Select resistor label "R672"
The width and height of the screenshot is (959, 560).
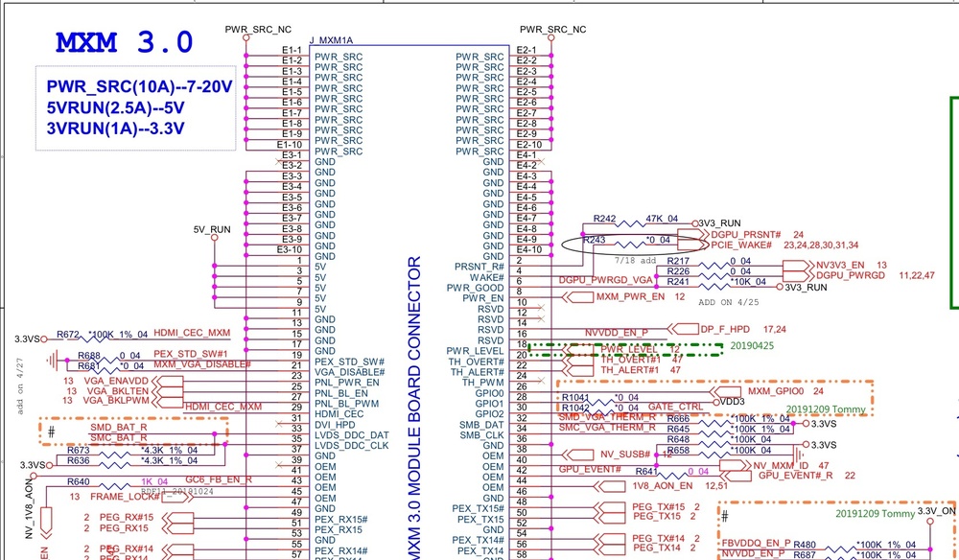tap(68, 335)
